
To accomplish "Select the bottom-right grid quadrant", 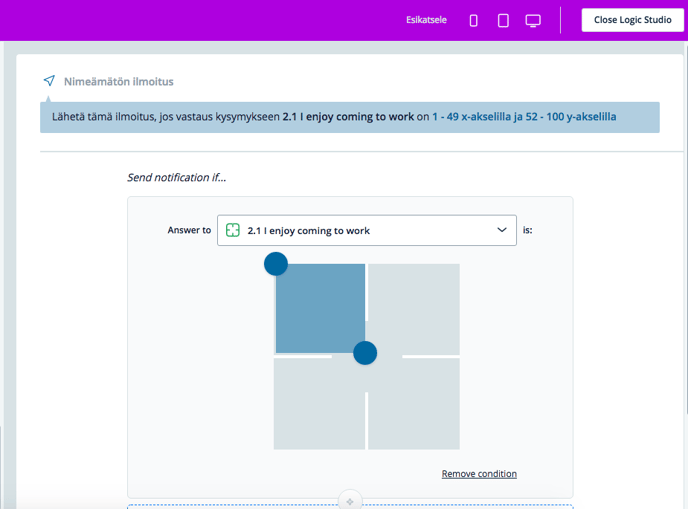I will [x=414, y=404].
